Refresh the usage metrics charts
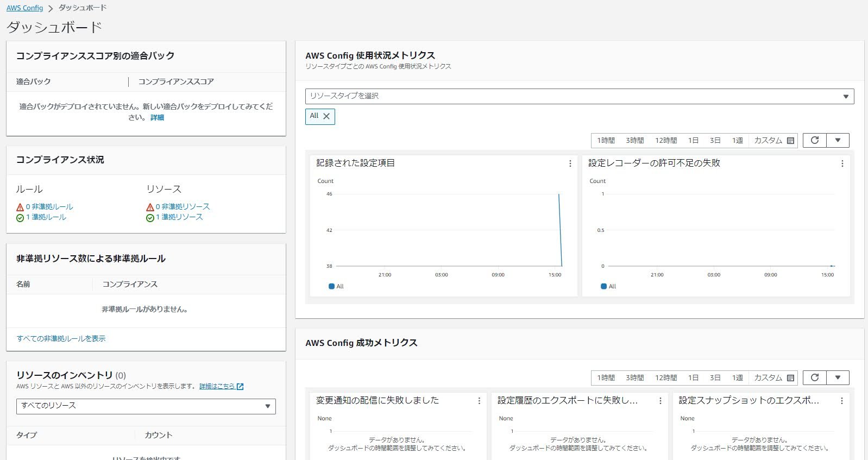The width and height of the screenshot is (868, 460). 814,140
